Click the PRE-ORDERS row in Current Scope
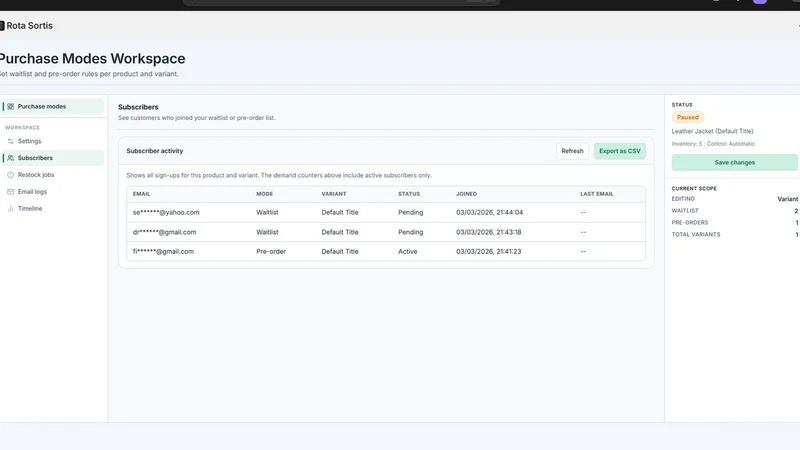This screenshot has height=450, width=800. coord(735,222)
